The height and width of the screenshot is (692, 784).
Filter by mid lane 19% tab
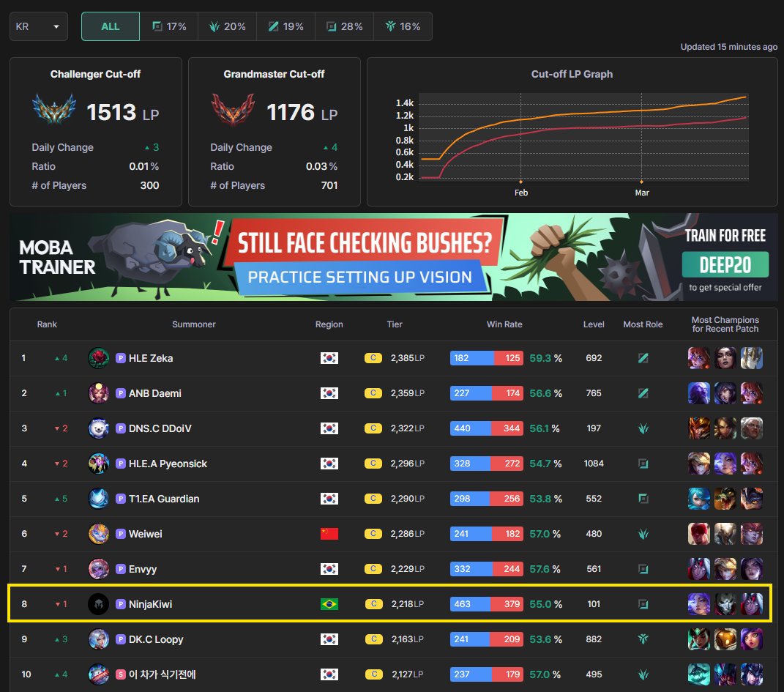(286, 26)
